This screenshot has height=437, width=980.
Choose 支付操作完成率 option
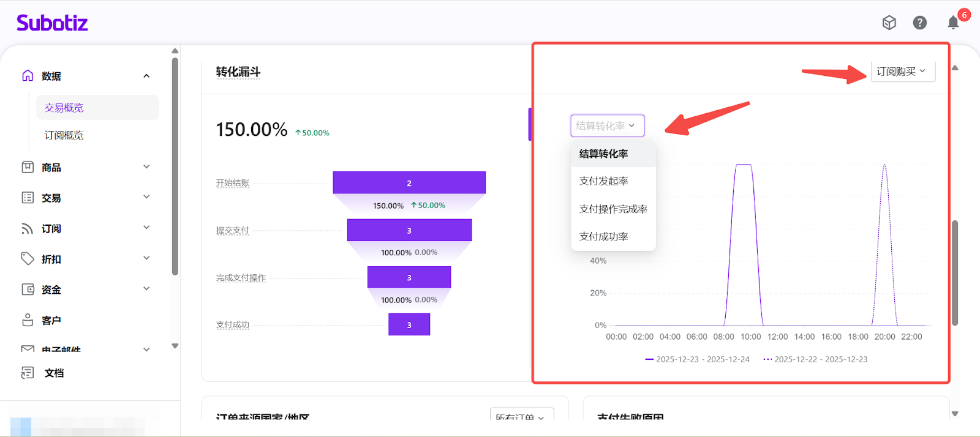[x=613, y=209]
